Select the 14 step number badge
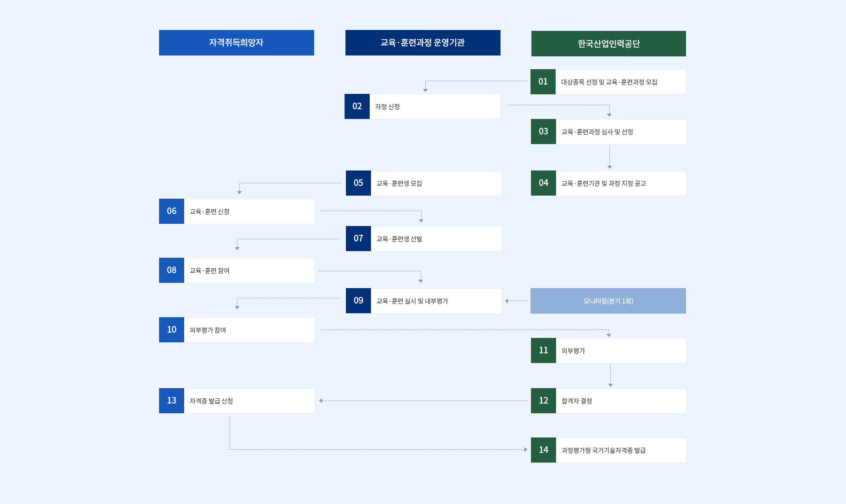Image resolution: width=846 pixels, height=504 pixels. pyautogui.click(x=543, y=450)
